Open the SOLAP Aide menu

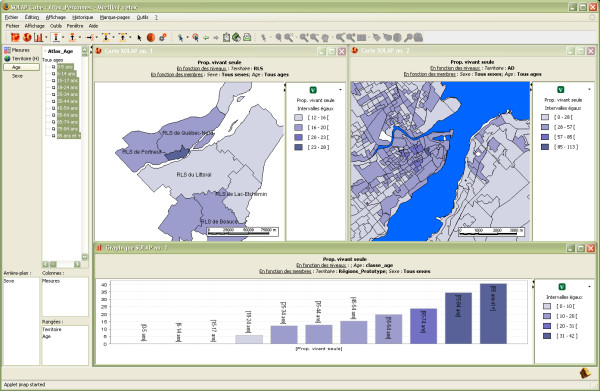point(93,26)
